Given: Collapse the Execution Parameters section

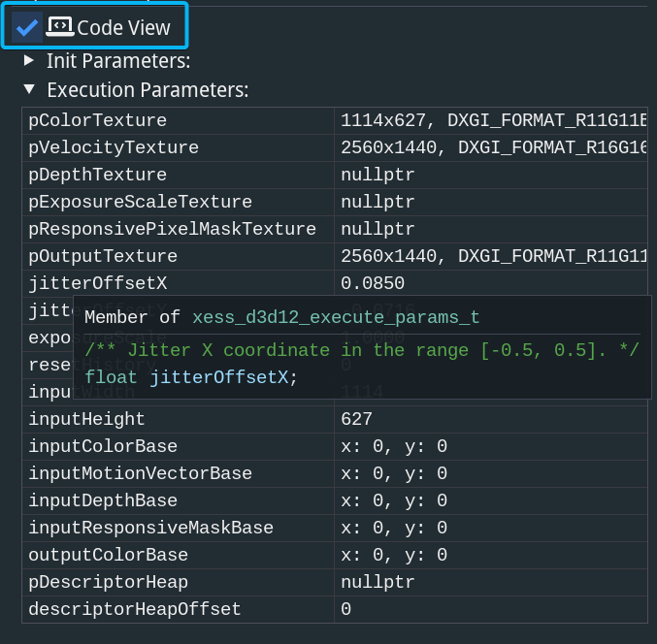Looking at the screenshot, I should [x=29, y=89].
